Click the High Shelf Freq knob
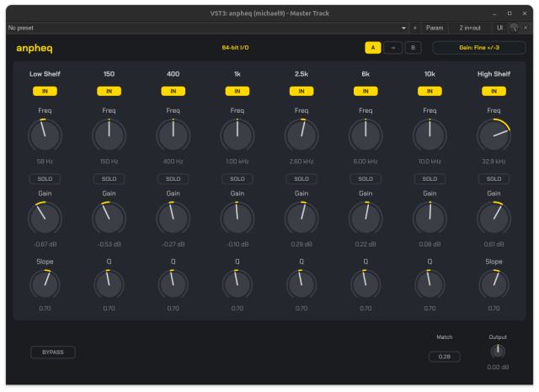This screenshot has width=539, height=392. (494, 135)
